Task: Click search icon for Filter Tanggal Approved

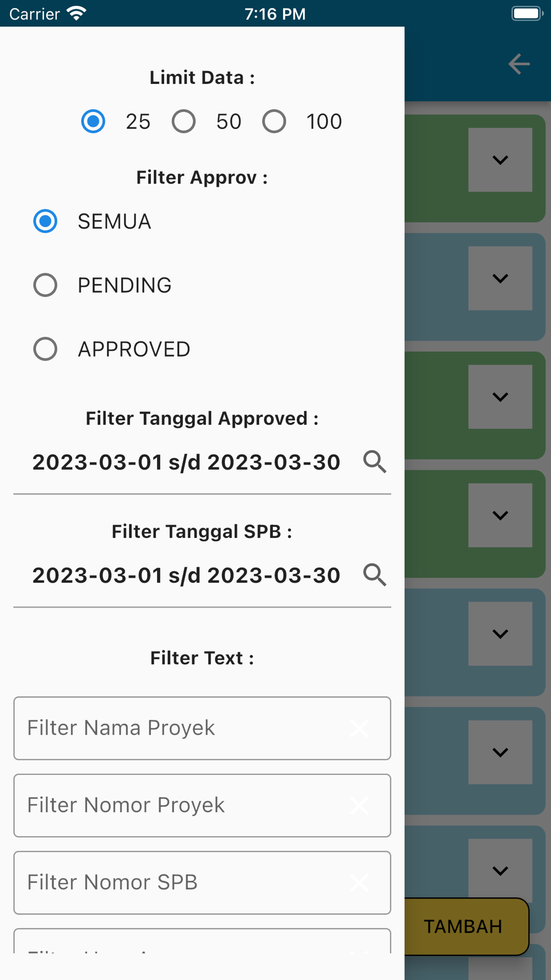Action: [375, 462]
